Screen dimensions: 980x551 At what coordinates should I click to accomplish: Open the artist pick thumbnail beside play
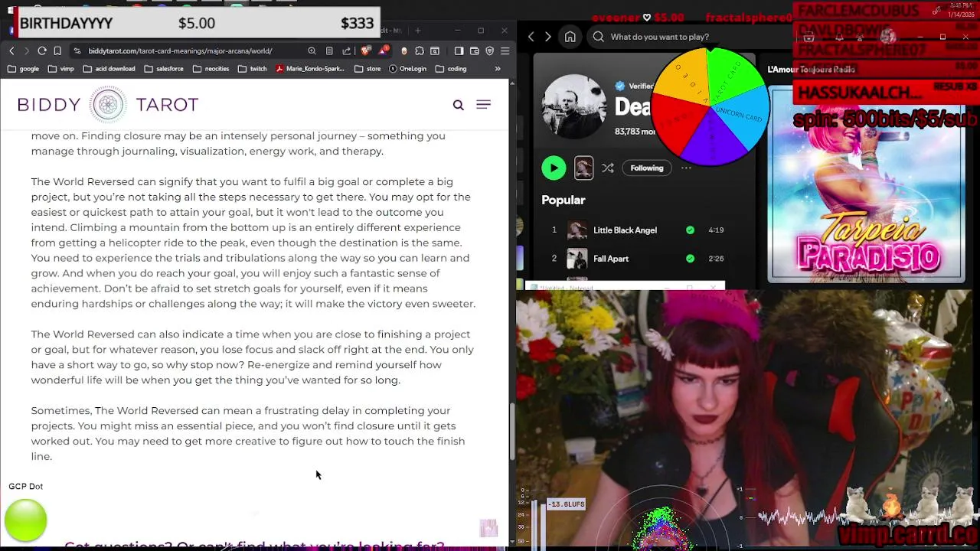tap(583, 168)
